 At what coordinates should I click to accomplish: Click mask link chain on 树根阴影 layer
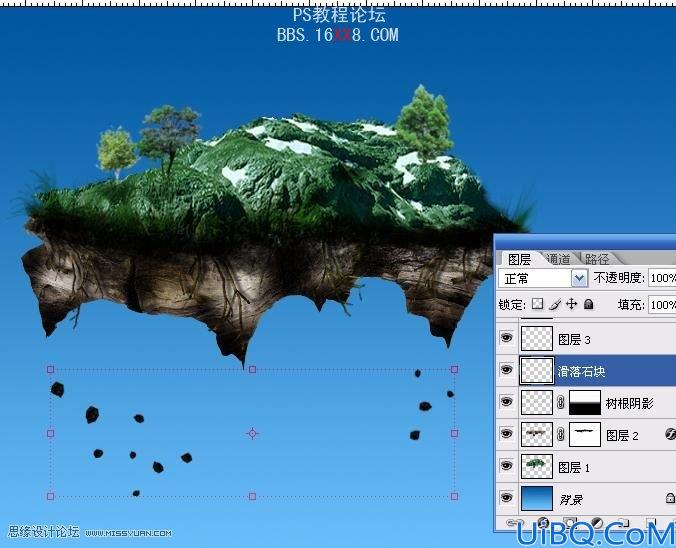pyautogui.click(x=560, y=403)
